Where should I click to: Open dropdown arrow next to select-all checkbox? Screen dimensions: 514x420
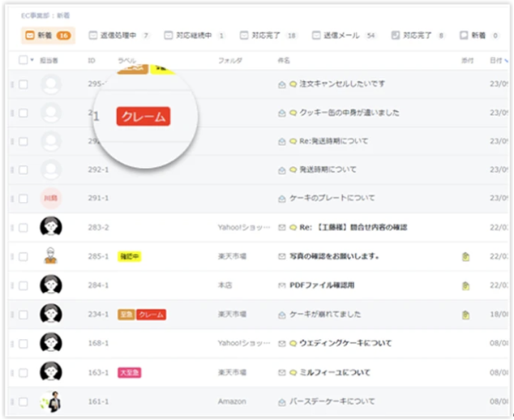tap(32, 60)
